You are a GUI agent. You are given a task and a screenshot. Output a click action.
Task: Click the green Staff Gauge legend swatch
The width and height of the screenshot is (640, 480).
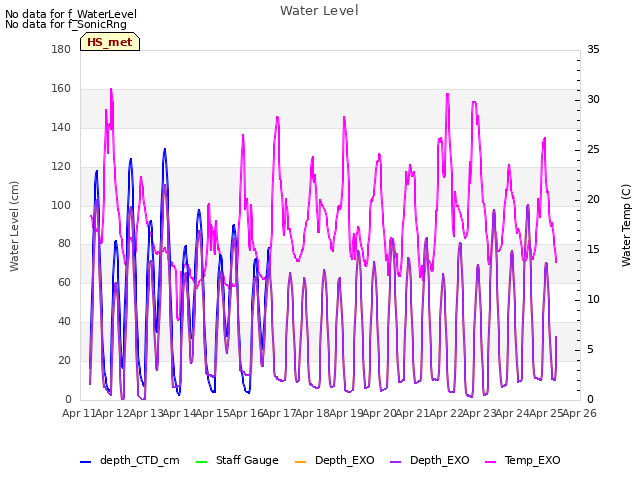tap(201, 462)
